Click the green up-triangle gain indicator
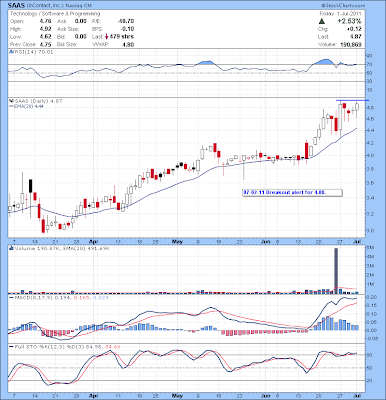The image size is (386, 400). coord(322,21)
